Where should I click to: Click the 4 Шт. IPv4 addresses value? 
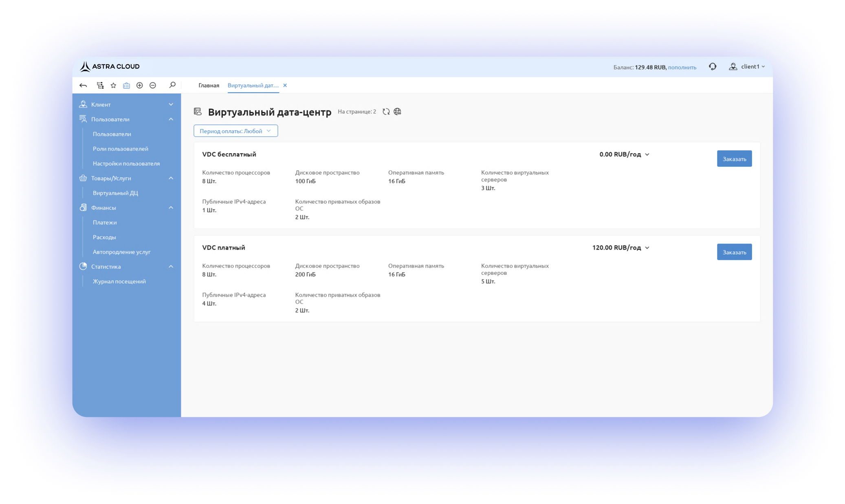(x=209, y=303)
